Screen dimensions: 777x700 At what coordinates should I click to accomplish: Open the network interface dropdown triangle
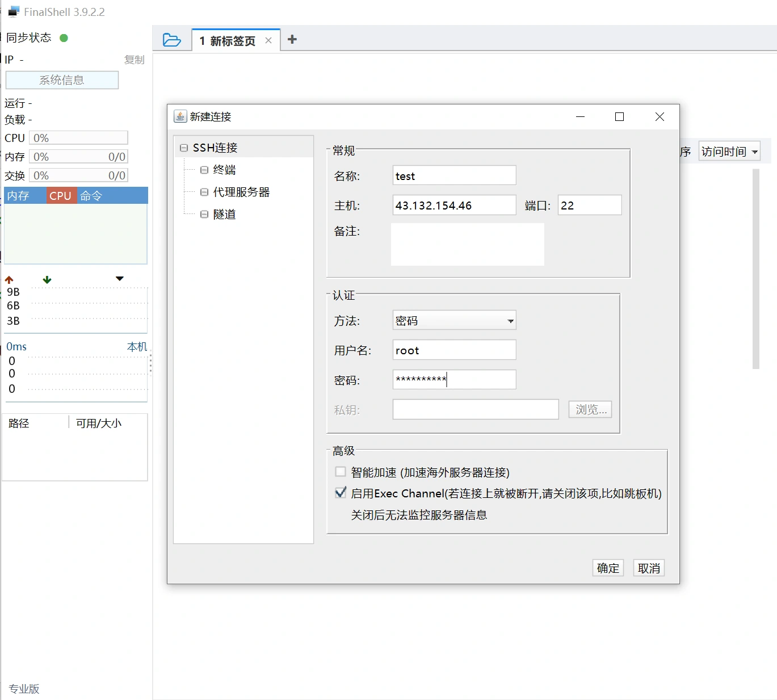pyautogui.click(x=119, y=279)
